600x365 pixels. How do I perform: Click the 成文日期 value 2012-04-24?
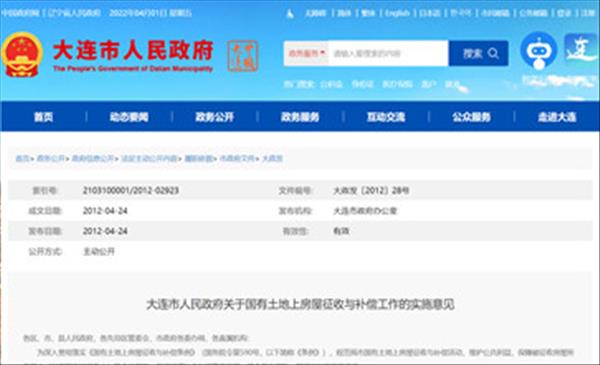(105, 210)
